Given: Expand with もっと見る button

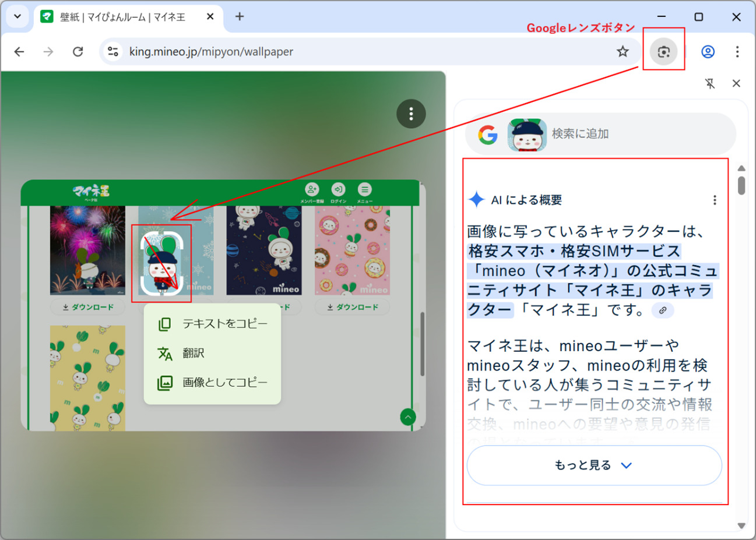Looking at the screenshot, I should [x=594, y=465].
